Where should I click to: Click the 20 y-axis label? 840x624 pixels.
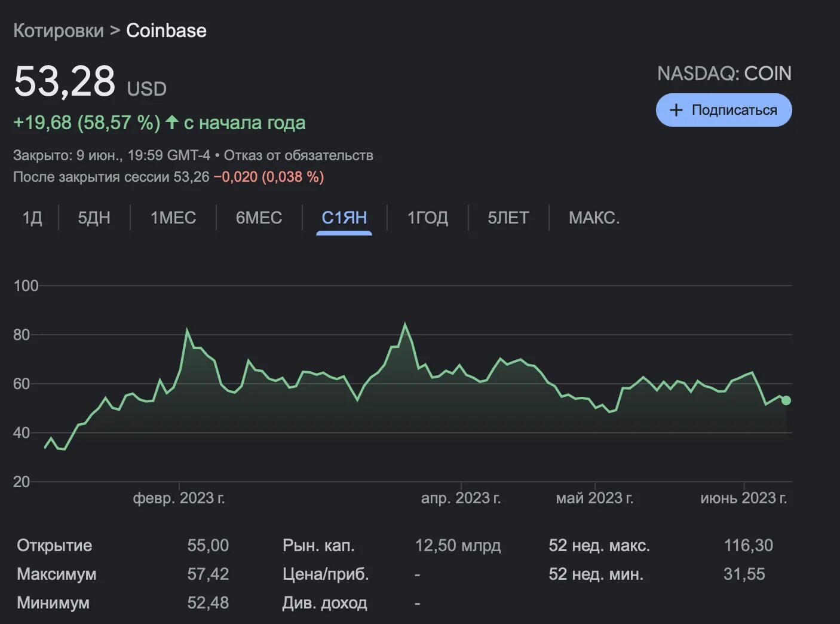pyautogui.click(x=22, y=482)
